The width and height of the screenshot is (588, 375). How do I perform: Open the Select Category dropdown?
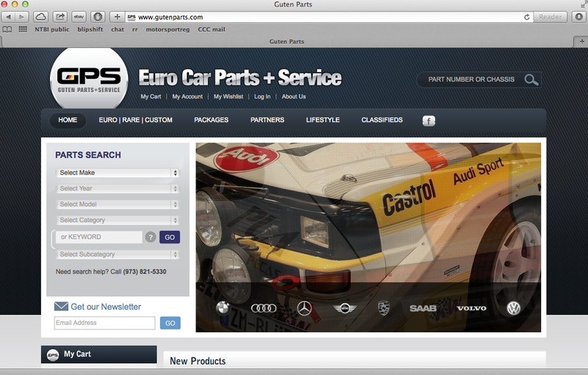coord(118,220)
